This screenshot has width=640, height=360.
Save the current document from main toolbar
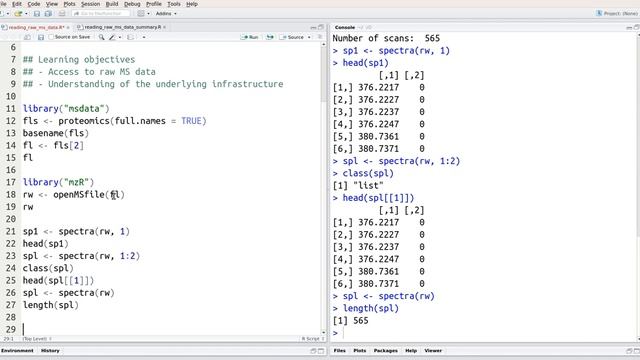[37, 13]
